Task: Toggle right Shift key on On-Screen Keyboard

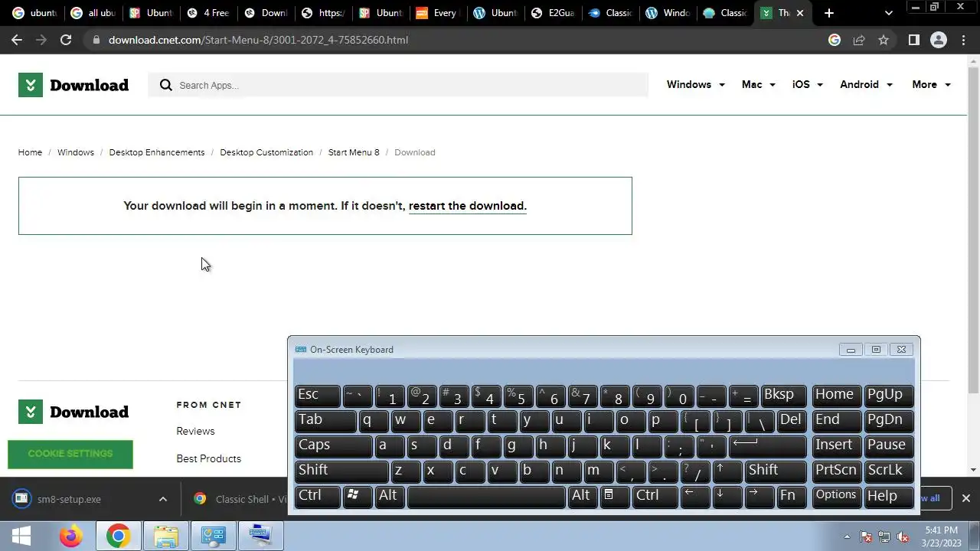Action: [776, 471]
